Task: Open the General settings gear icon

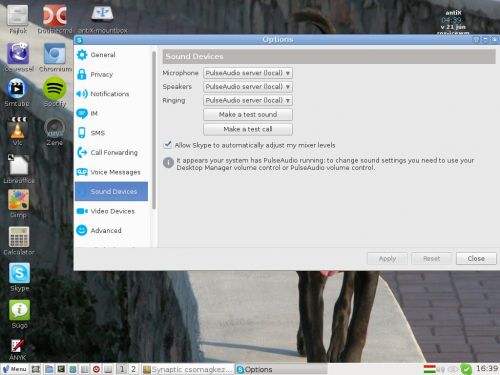Action: pos(82,54)
